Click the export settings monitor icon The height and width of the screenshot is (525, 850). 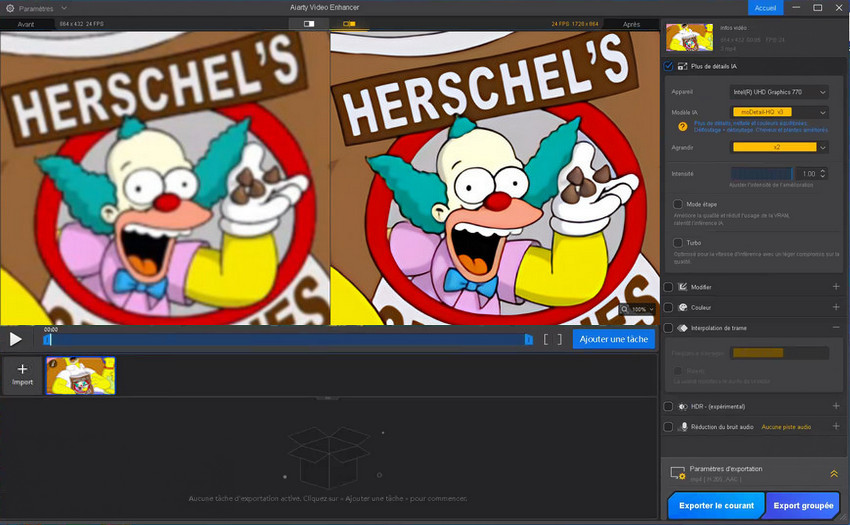[x=678, y=473]
